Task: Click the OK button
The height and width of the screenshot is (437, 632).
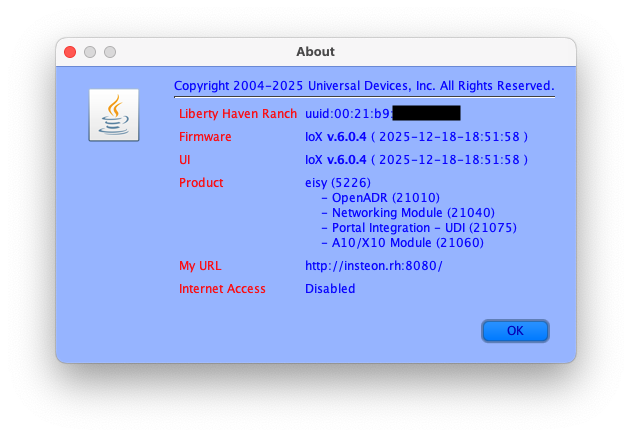Action: (515, 331)
